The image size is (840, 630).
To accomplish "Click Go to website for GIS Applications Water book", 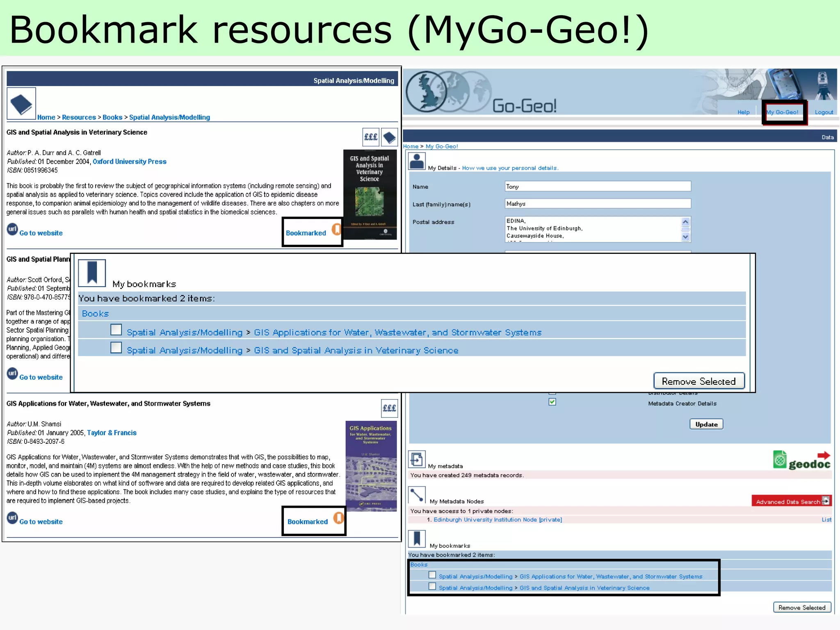I will pyautogui.click(x=41, y=522).
